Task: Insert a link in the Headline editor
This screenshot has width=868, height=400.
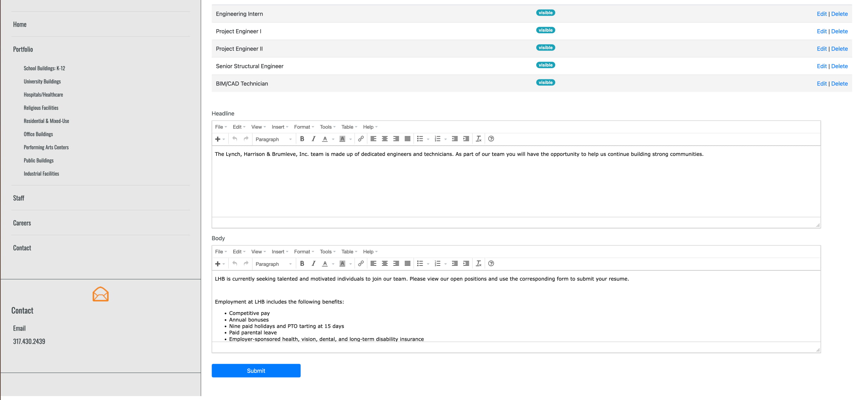Action: [361, 139]
